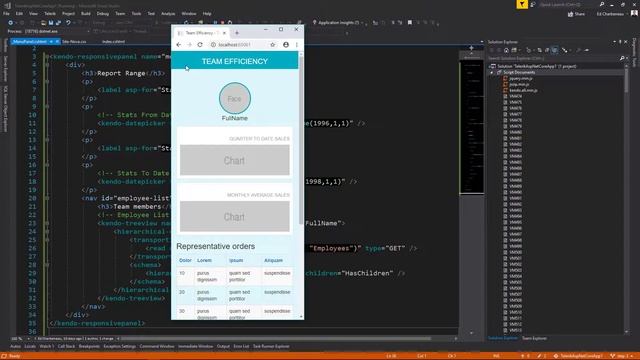
Task: Open the File menu
Action: coord(6,13)
